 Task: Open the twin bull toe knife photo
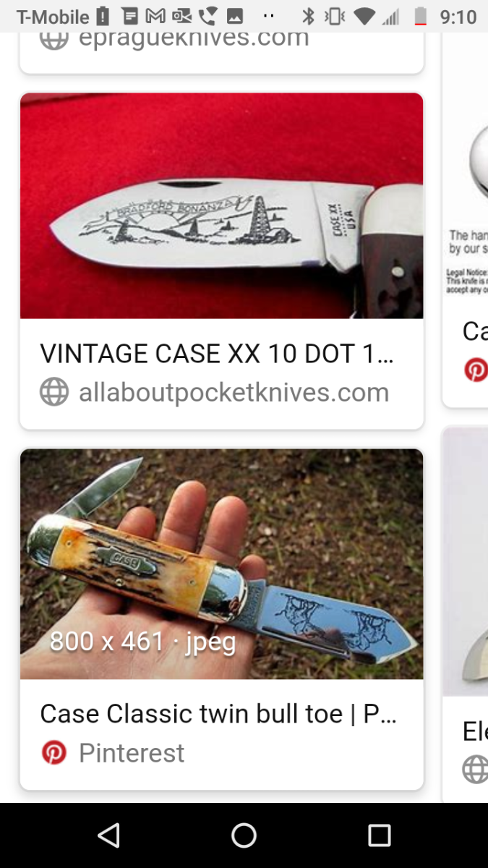click(x=221, y=564)
